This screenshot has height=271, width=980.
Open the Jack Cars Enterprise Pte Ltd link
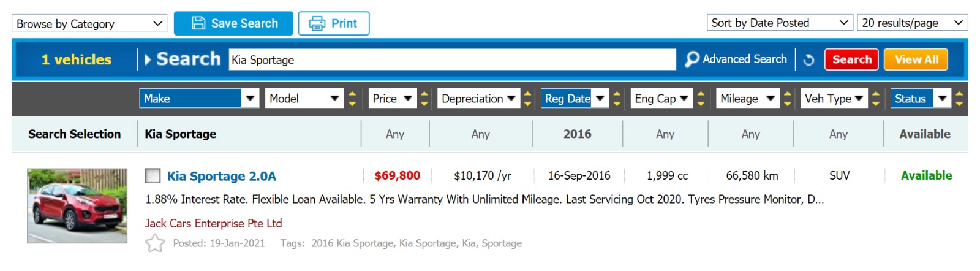(x=214, y=223)
